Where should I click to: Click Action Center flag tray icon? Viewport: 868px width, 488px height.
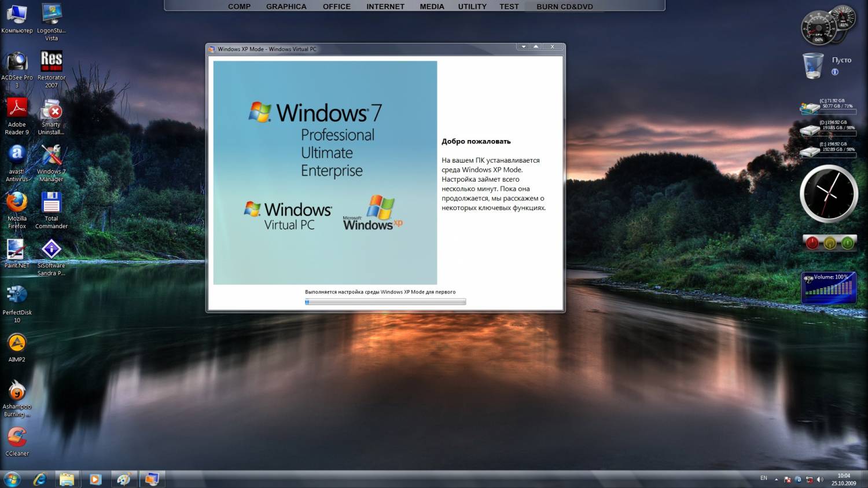click(788, 479)
